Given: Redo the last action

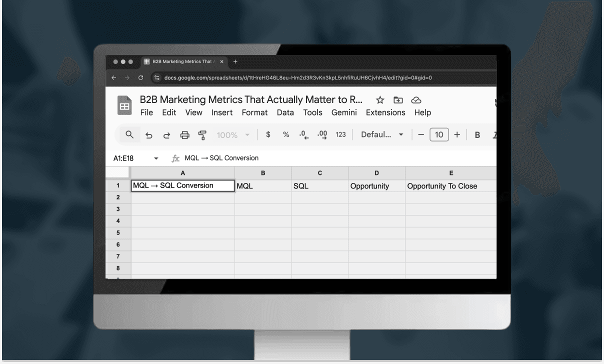Looking at the screenshot, I should [x=166, y=134].
